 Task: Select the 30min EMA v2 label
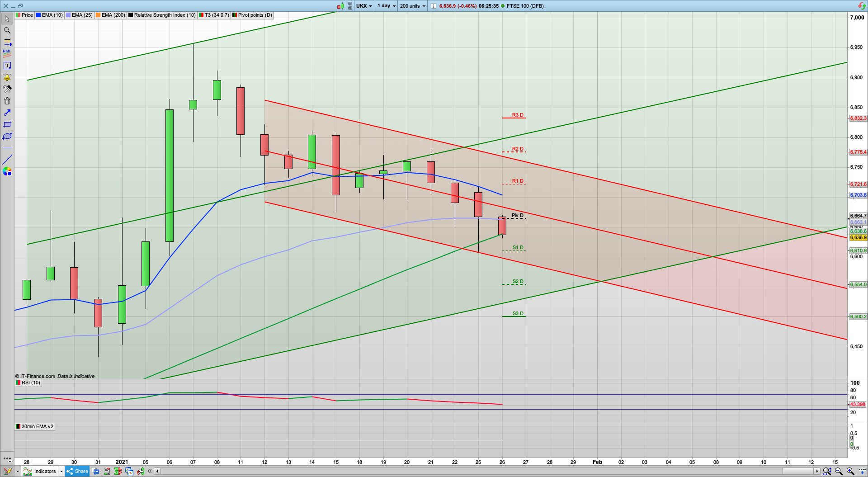(35, 426)
